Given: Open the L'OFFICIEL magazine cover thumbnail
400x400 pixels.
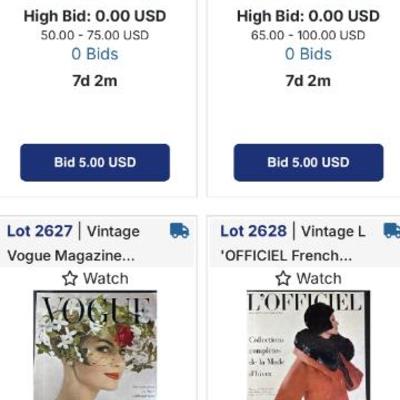Looking at the screenshot, I should (x=308, y=345).
